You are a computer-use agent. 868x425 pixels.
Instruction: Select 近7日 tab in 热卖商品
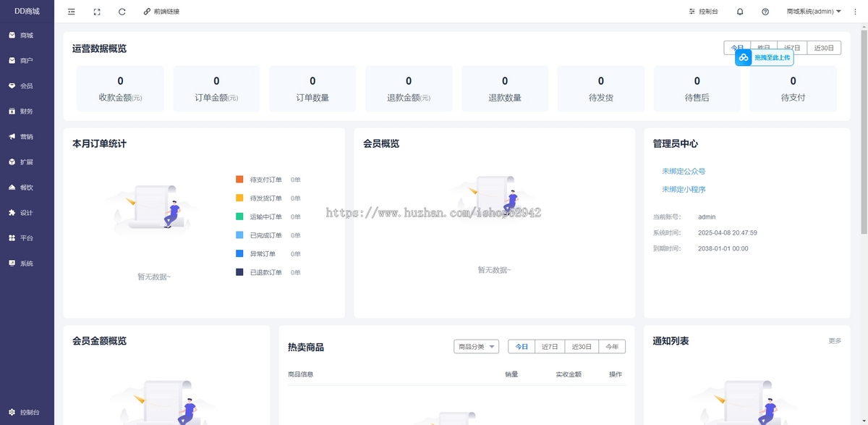pos(550,347)
